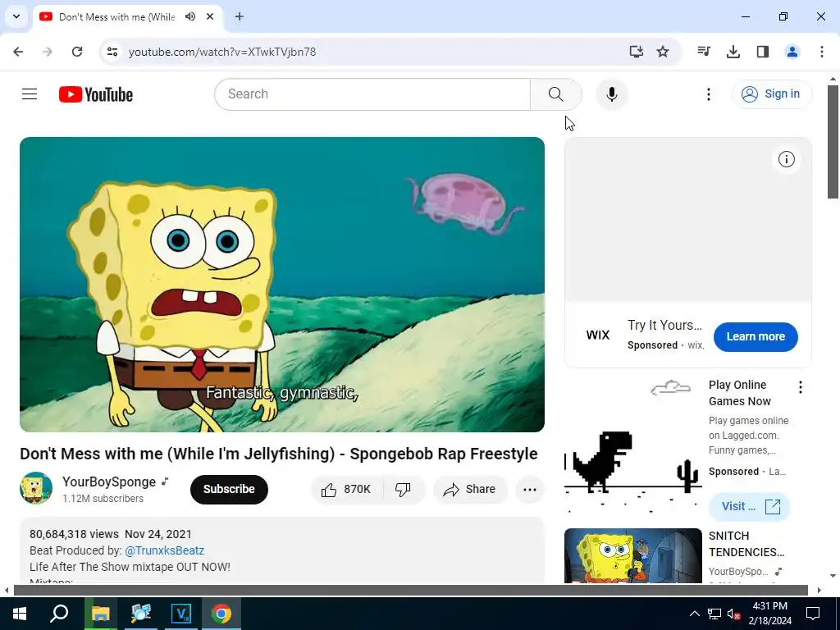The width and height of the screenshot is (840, 630).
Task: Open the ad info icon on Wix ad
Action: (786, 159)
